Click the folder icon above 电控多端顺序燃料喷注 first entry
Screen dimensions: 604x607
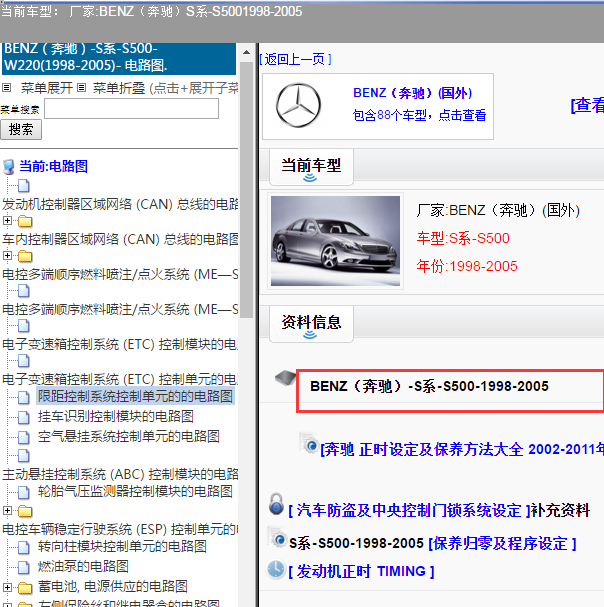(x=25, y=256)
